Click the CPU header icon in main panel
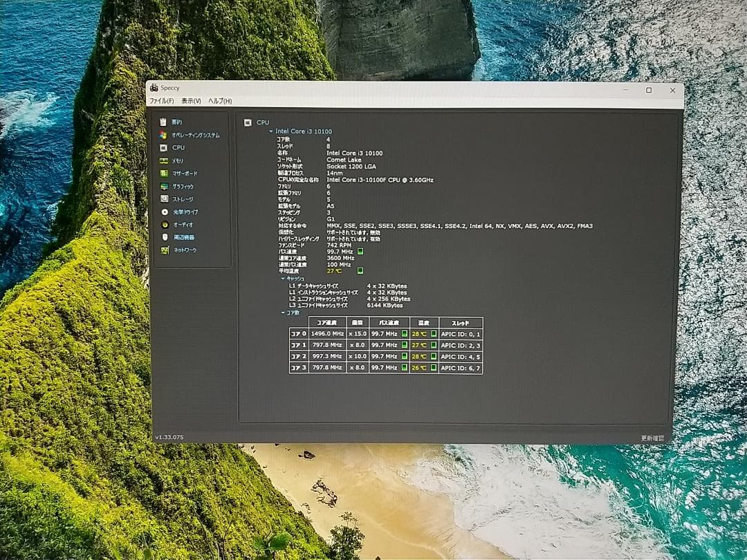Image resolution: width=747 pixels, height=560 pixels. (248, 122)
